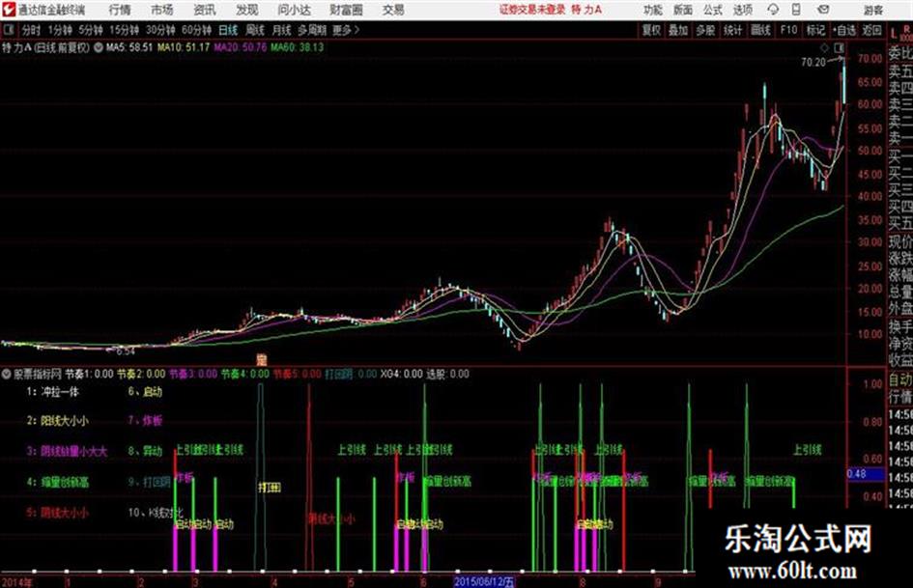Open the 资讯 menu
913x588 pixels.
tap(205, 10)
